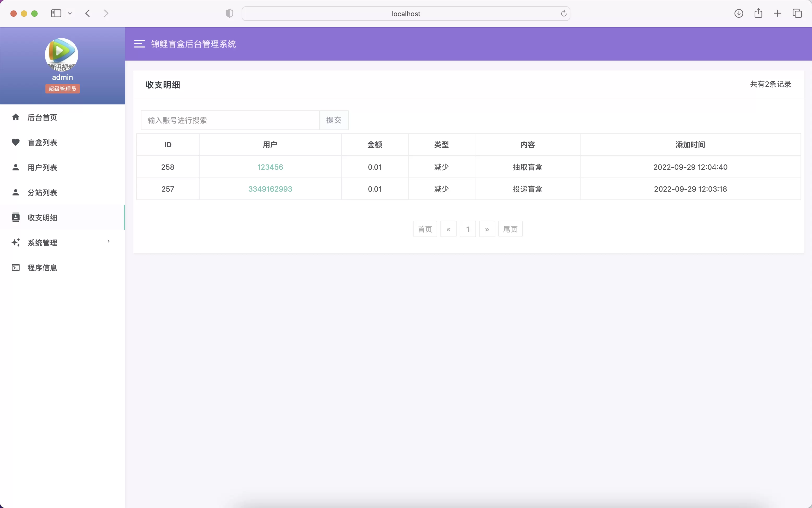Image resolution: width=812 pixels, height=508 pixels.
Task: Open user link 123456
Action: point(270,167)
